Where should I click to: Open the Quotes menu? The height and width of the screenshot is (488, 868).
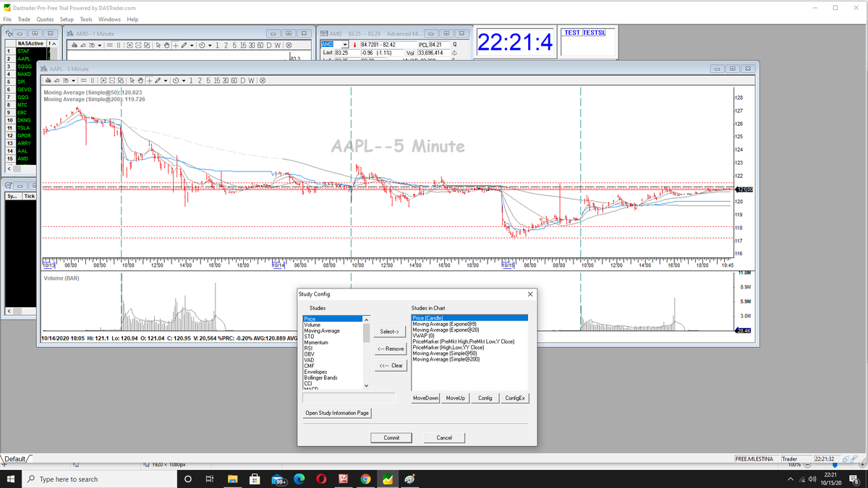coord(45,19)
